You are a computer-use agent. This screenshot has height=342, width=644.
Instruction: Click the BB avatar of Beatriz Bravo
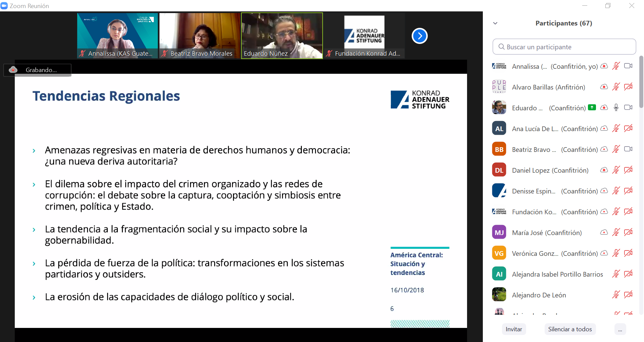(x=499, y=149)
